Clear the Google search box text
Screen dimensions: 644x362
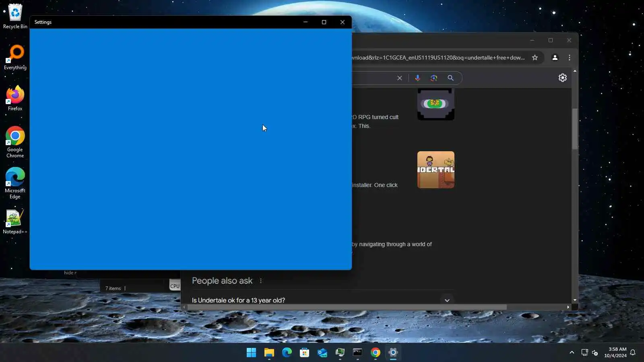(x=400, y=78)
